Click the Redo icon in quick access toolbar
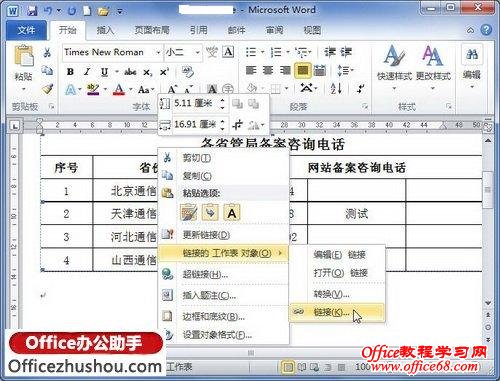 pyautogui.click(x=72, y=11)
